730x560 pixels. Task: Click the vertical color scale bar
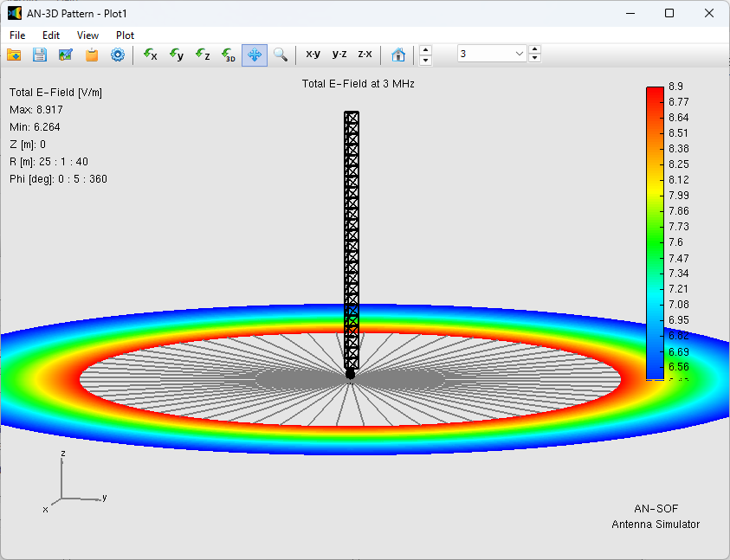click(655, 233)
